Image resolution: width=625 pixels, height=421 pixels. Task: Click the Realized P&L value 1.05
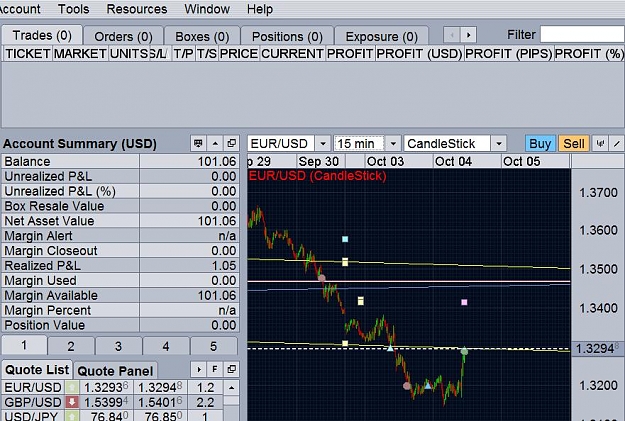click(x=224, y=266)
